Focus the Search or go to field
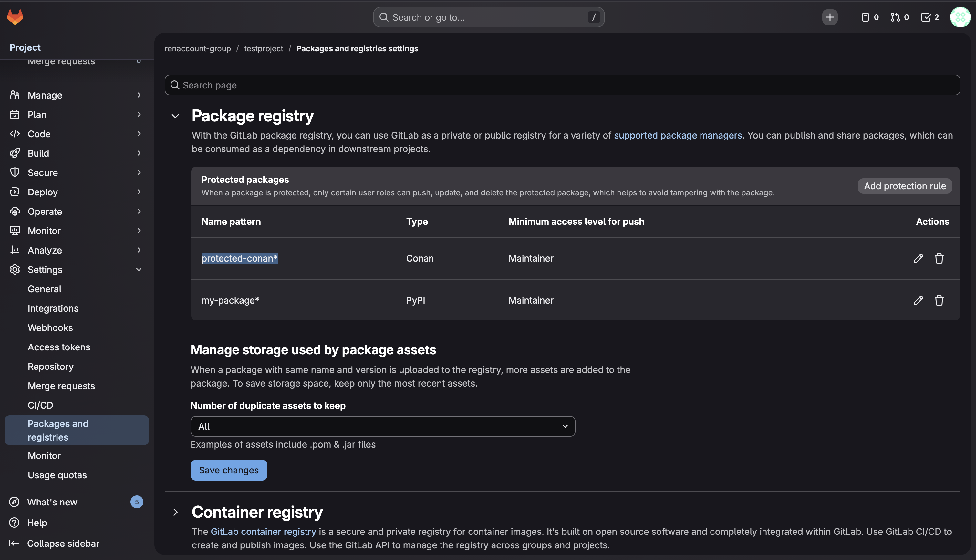The width and height of the screenshot is (976, 560). click(x=488, y=17)
